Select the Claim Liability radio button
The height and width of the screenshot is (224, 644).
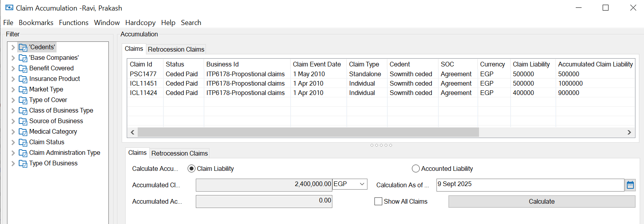(192, 168)
